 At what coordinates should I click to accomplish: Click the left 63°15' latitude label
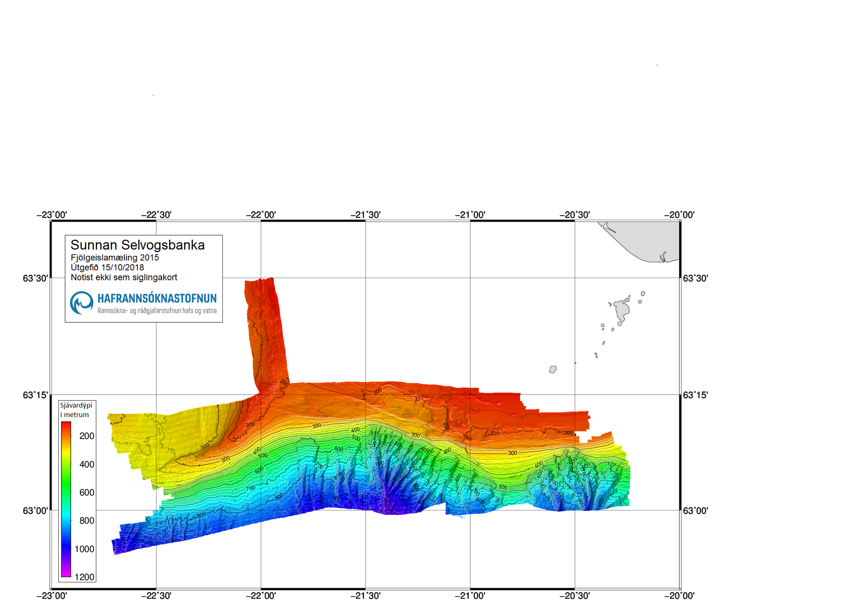[35, 395]
